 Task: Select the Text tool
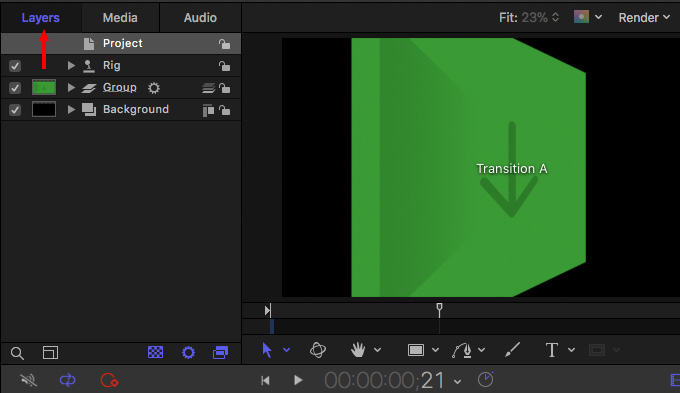coord(552,350)
